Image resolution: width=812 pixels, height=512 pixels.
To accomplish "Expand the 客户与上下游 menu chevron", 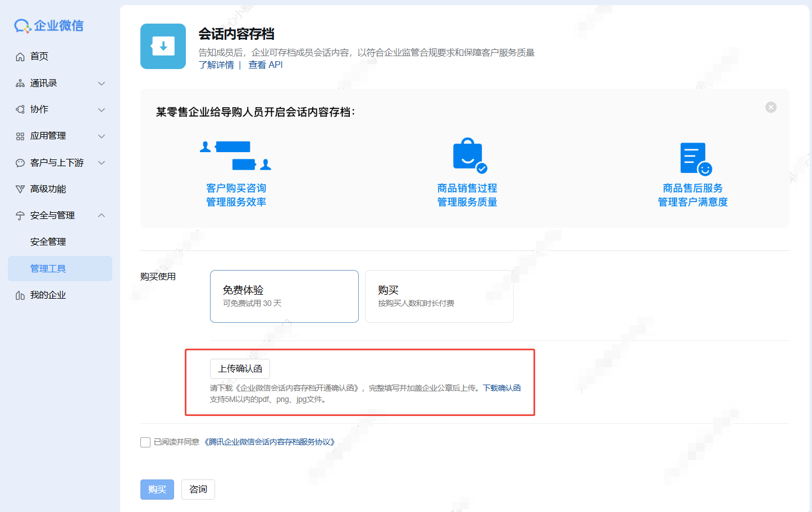I will (102, 163).
